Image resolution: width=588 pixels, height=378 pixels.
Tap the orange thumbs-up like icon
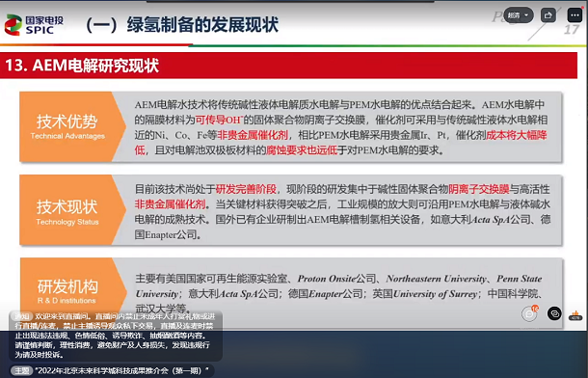pyautogui.click(x=575, y=315)
